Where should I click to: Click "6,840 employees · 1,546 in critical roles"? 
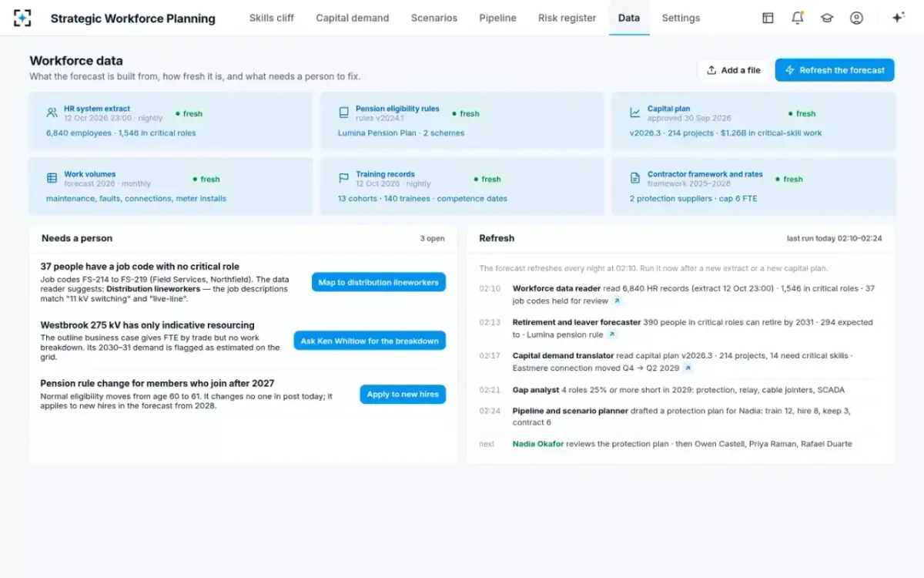(x=121, y=133)
